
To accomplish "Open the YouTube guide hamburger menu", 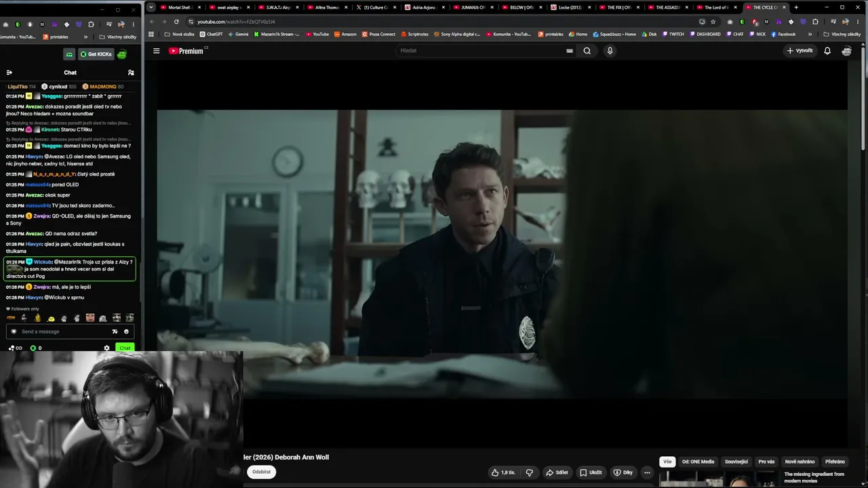I will [x=156, y=51].
